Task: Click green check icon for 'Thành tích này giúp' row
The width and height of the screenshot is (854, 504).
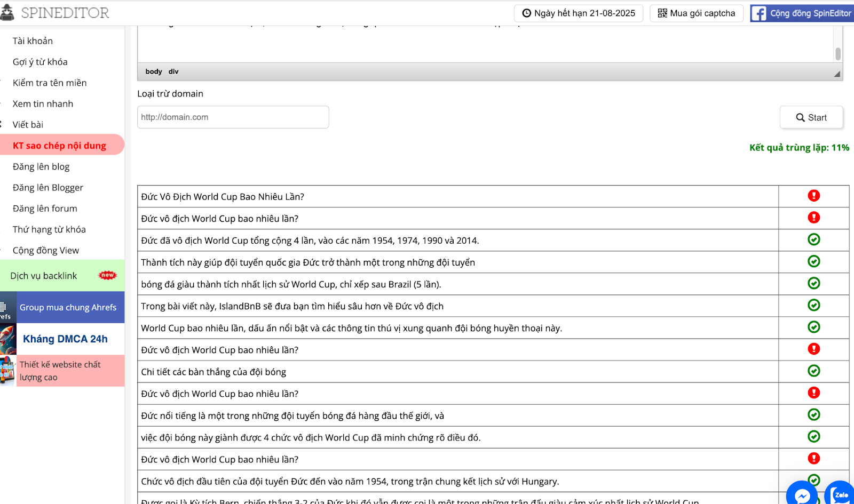Action: (x=813, y=261)
